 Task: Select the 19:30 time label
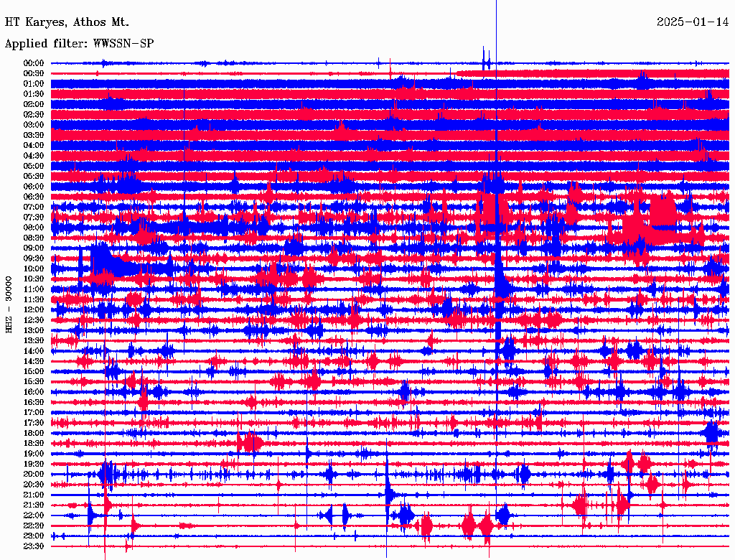(x=34, y=465)
